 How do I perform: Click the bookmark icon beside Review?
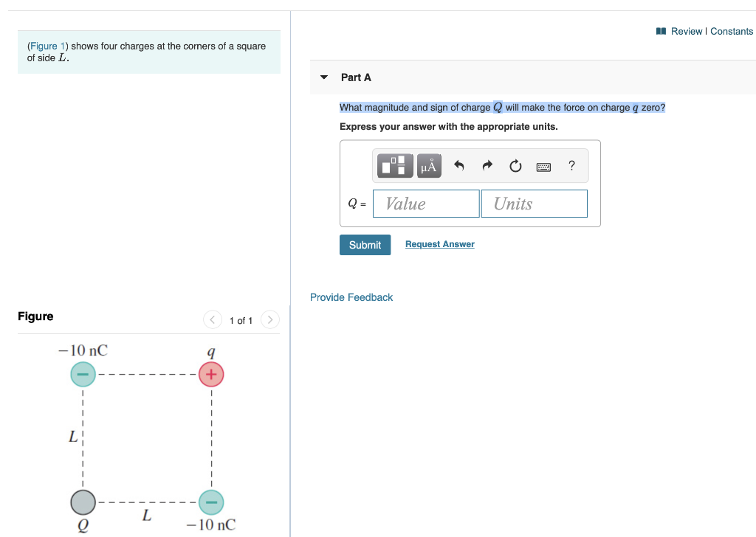click(x=661, y=31)
